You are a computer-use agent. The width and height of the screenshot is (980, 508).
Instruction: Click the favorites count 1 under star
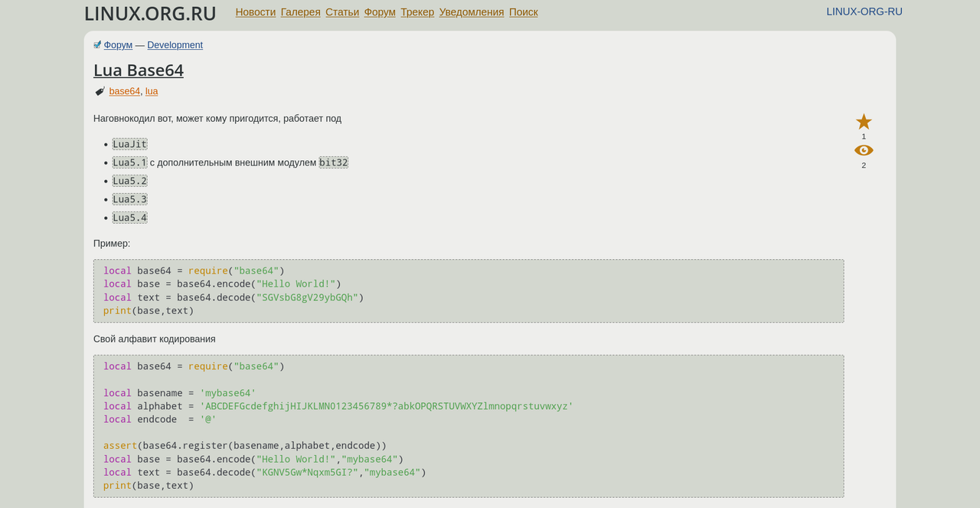(864, 136)
